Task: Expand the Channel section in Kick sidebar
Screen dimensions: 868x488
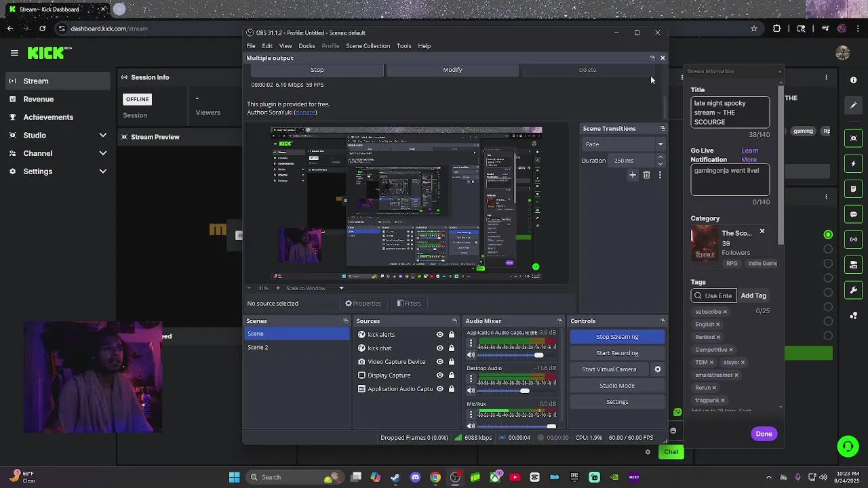Action: pyautogui.click(x=103, y=153)
